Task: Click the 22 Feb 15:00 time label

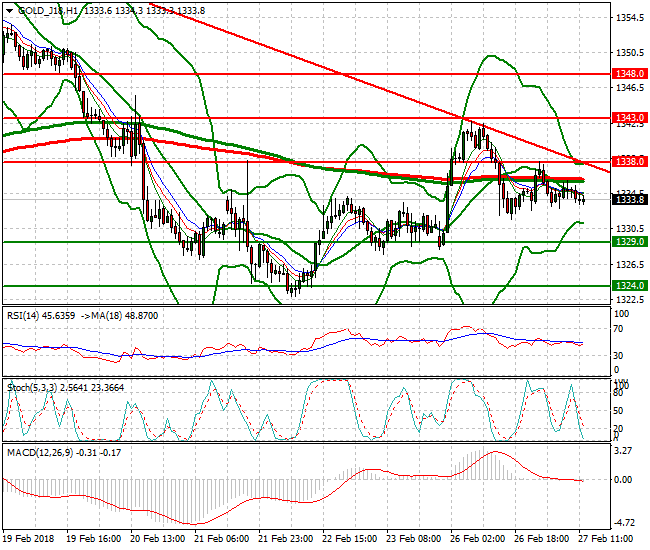Action: (x=349, y=539)
